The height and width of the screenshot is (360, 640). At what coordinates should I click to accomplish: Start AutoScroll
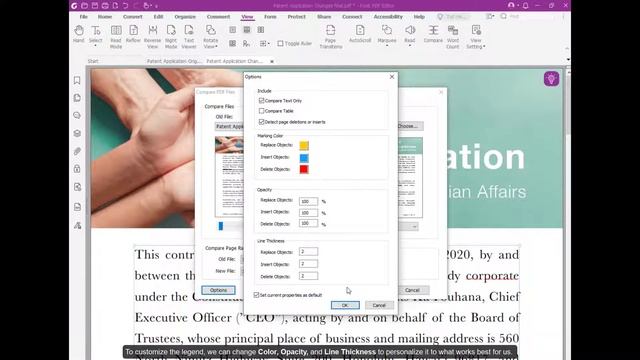pyautogui.click(x=360, y=33)
